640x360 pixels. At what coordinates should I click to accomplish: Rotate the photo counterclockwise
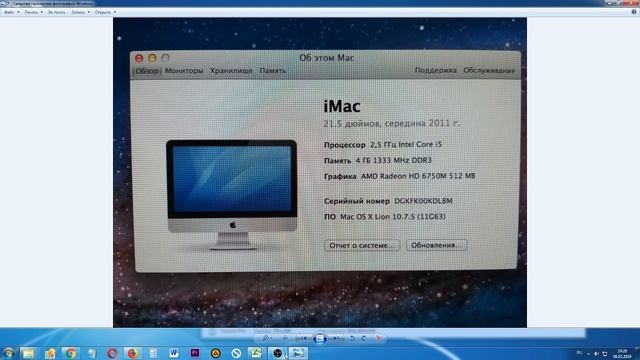353,338
